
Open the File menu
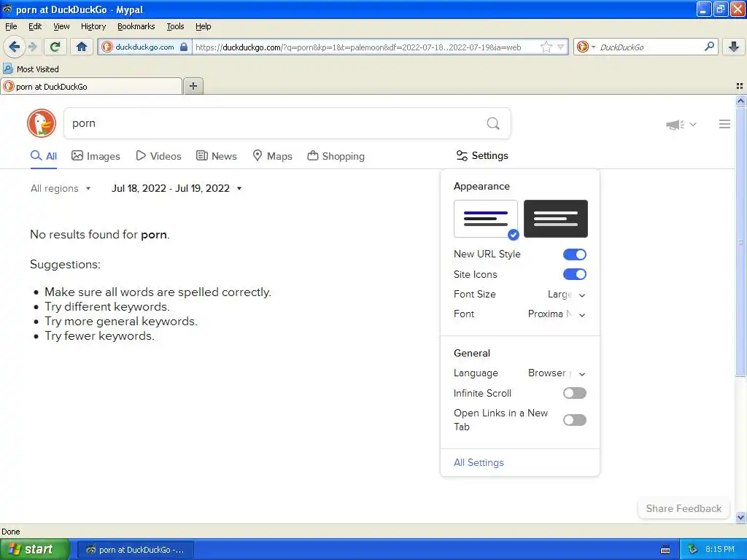coord(11,26)
